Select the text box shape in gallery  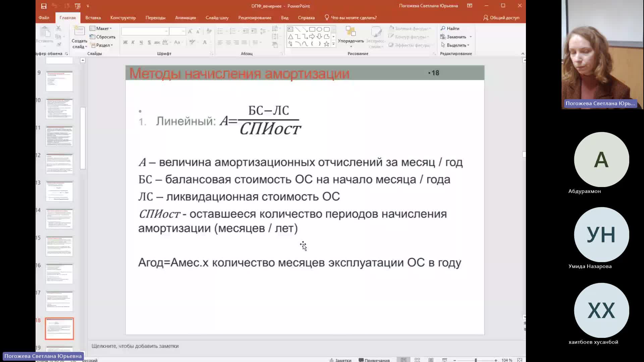290,29
